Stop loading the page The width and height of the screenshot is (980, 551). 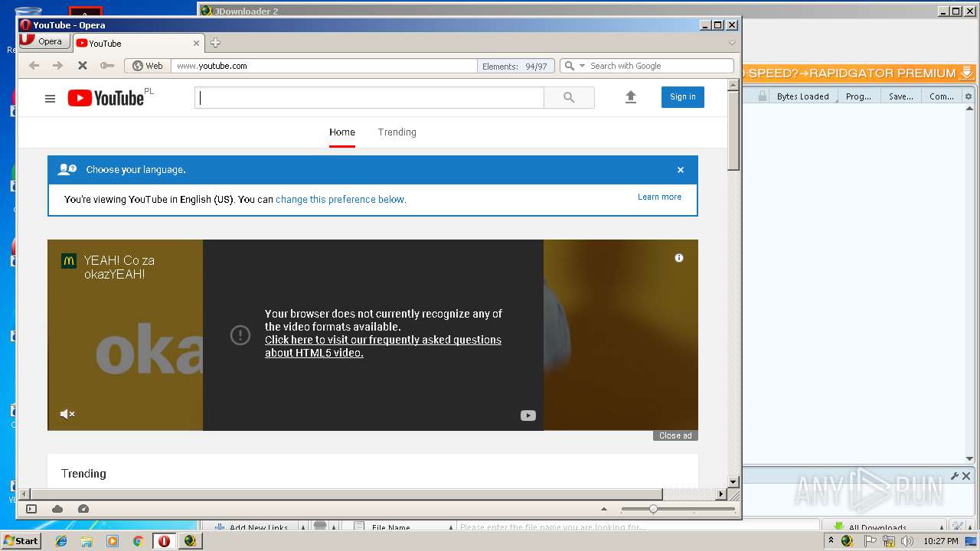point(82,66)
